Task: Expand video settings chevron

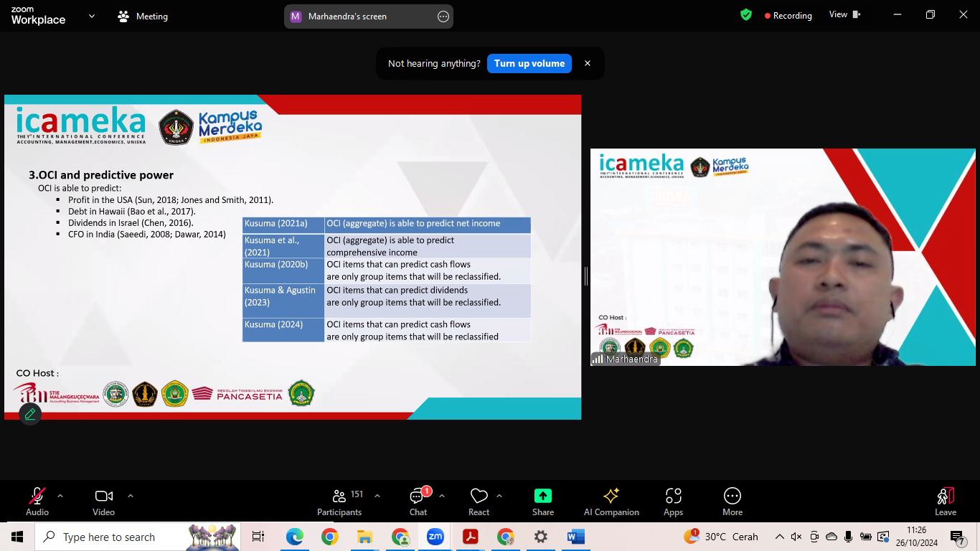Action: point(131,496)
